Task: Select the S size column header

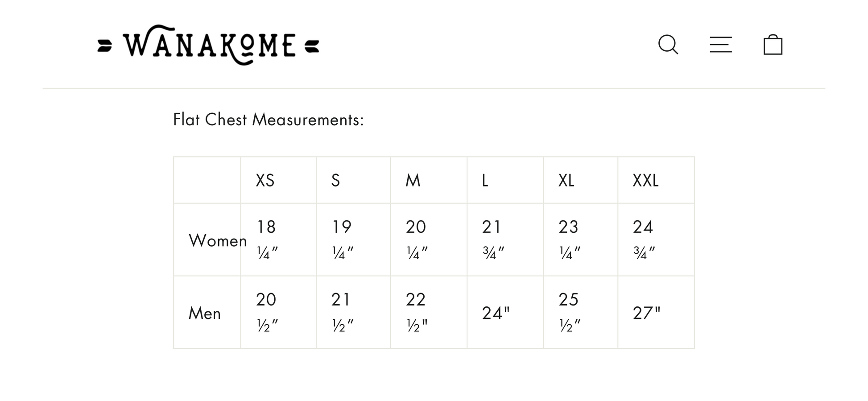Action: [336, 180]
